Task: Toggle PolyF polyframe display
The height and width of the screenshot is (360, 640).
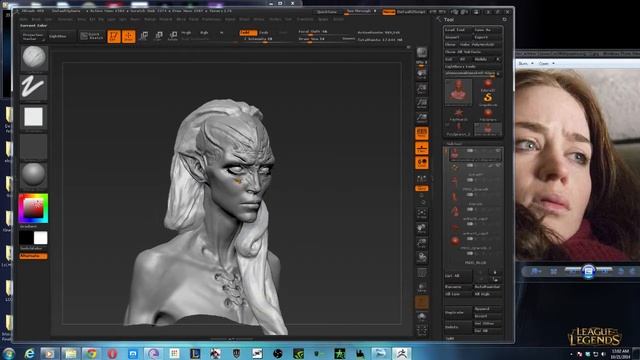Action: tap(422, 272)
